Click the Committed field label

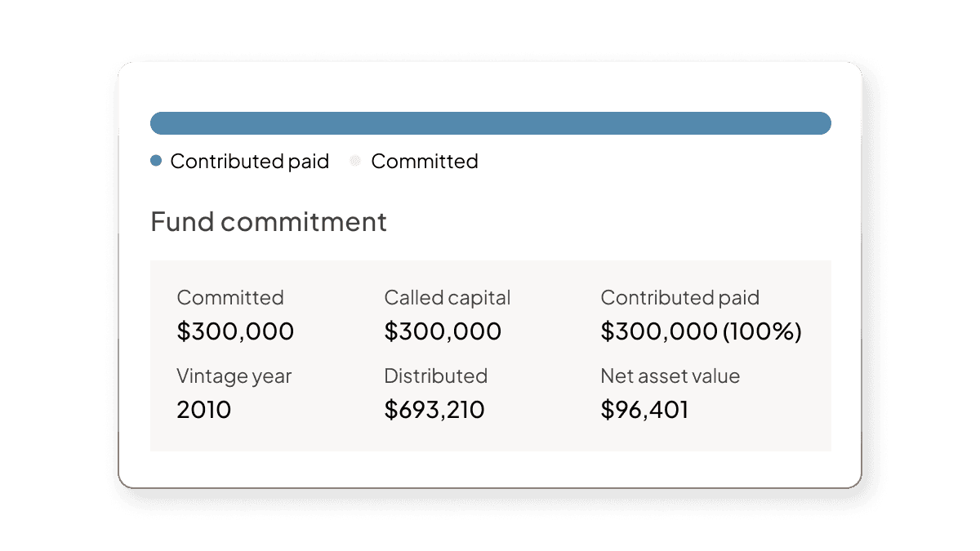(x=230, y=298)
